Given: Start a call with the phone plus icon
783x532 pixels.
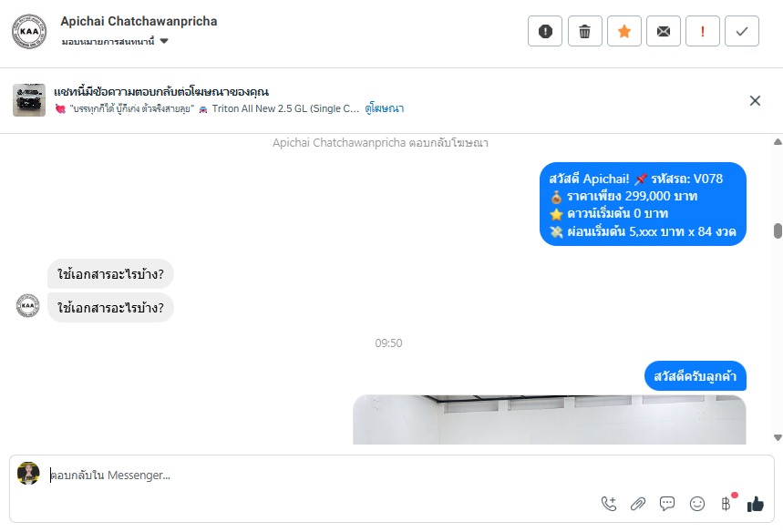Looking at the screenshot, I should coord(609,504).
